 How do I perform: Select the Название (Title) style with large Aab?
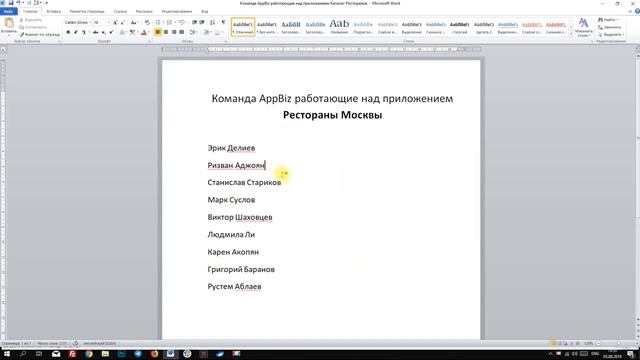(x=339, y=27)
